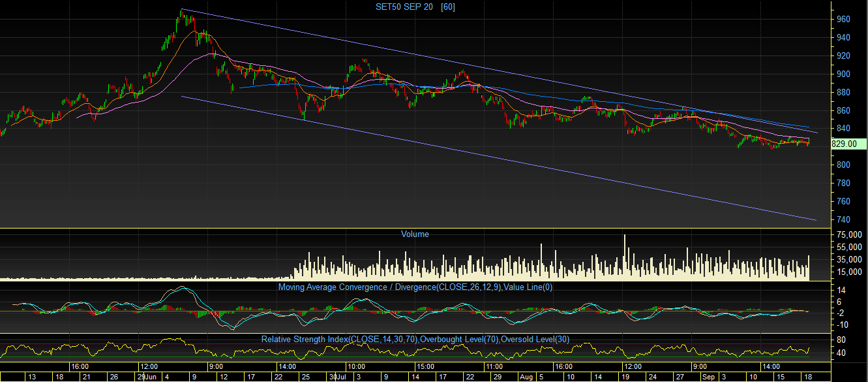Click the 780 price axis label

(x=843, y=183)
